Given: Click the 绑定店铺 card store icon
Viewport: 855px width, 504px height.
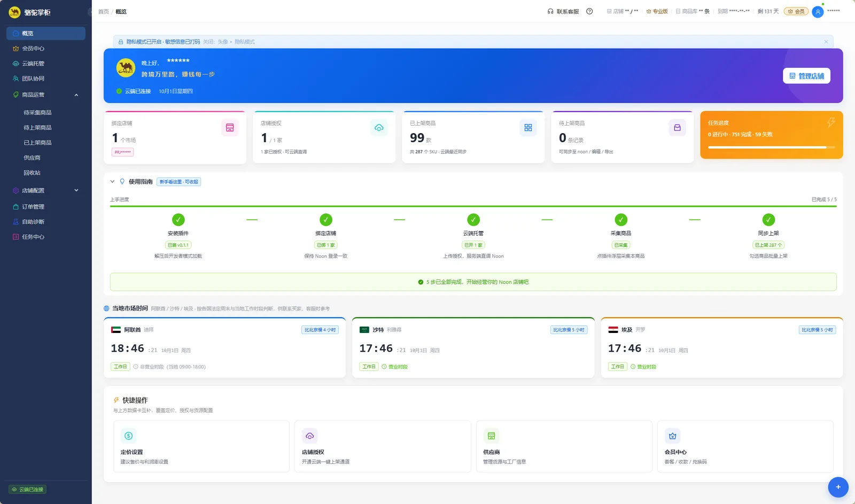Looking at the screenshot, I should click(x=230, y=128).
